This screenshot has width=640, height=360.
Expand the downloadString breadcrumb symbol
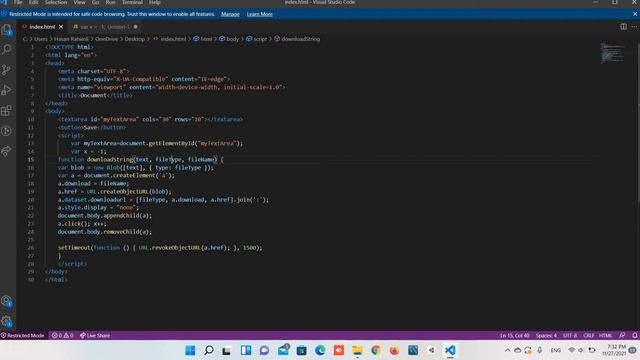coord(297,39)
